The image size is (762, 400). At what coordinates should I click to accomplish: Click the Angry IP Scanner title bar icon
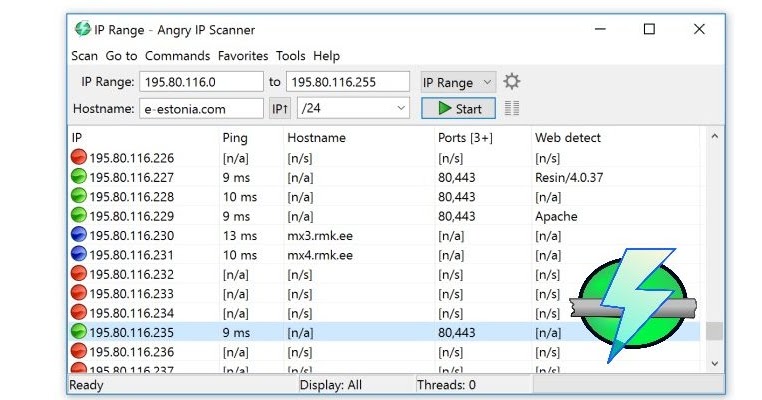(x=82, y=29)
